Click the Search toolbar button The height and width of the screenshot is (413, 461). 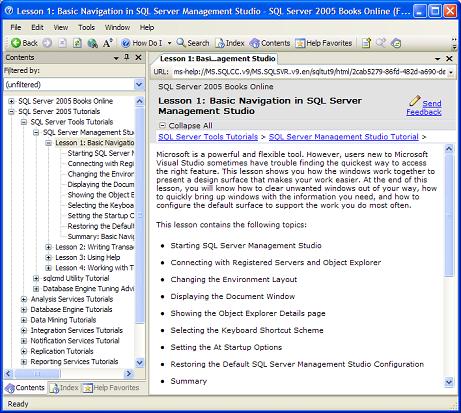pos(193,43)
